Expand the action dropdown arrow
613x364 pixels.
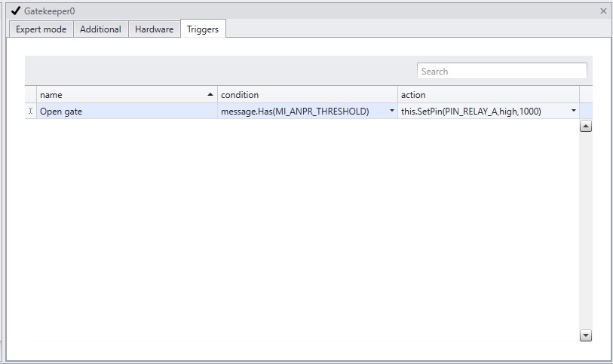574,111
